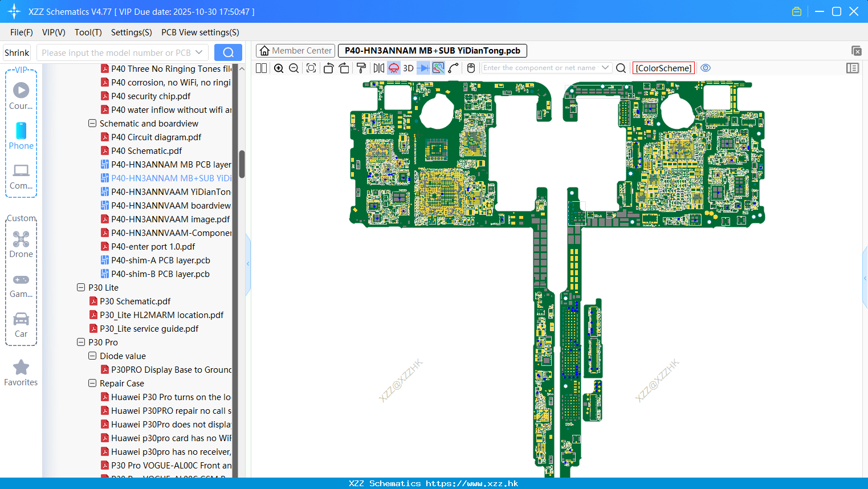Click the blue search button

[x=228, y=52]
